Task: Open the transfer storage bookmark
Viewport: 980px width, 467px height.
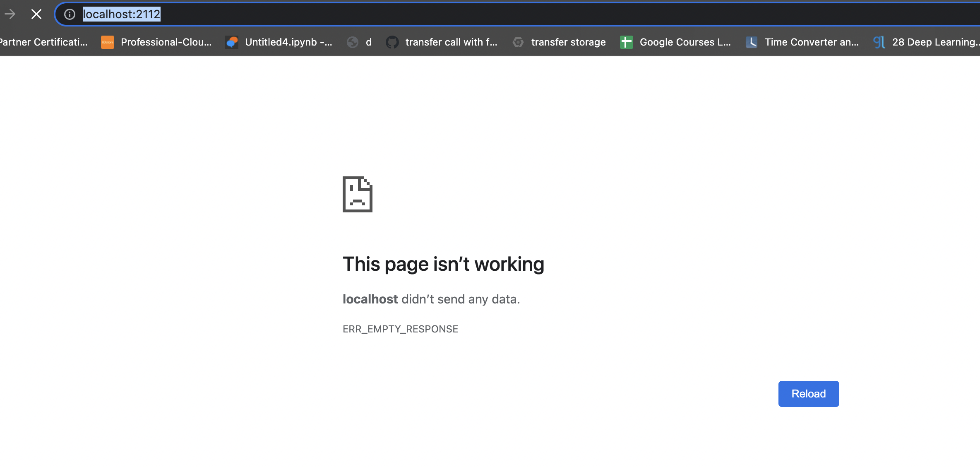Action: click(568, 42)
